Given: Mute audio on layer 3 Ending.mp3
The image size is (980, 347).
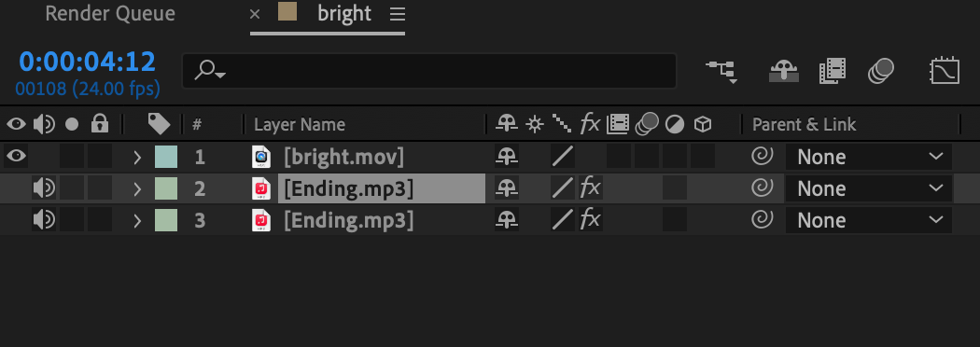Looking at the screenshot, I should (x=44, y=220).
